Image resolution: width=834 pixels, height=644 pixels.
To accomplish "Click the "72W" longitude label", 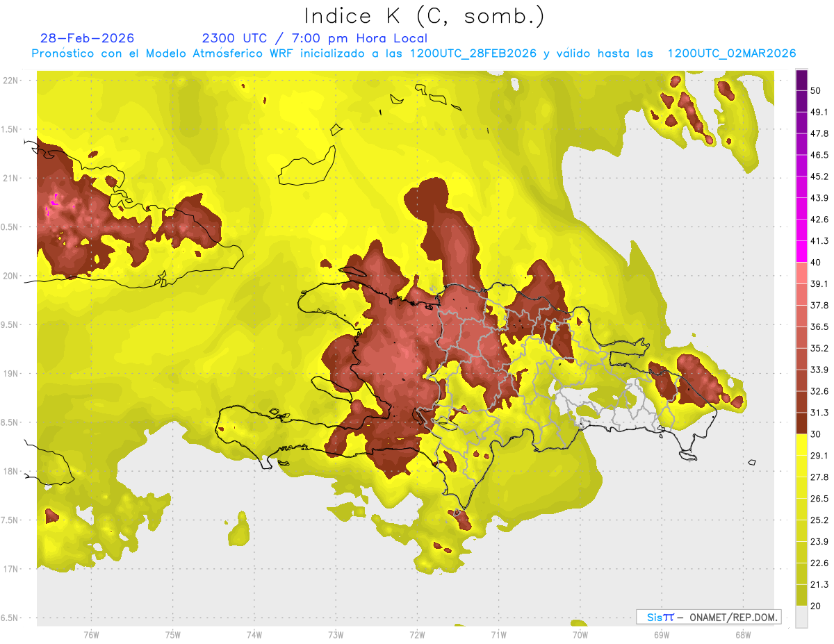I will (x=417, y=635).
